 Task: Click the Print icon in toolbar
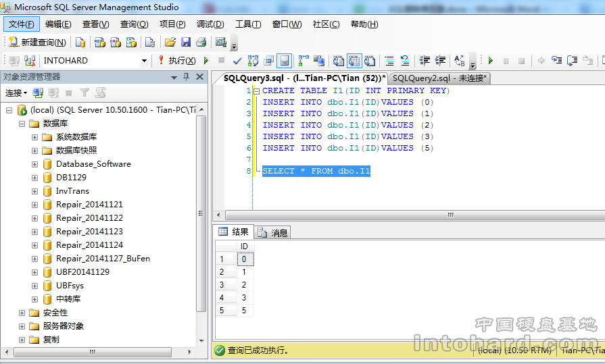click(x=201, y=42)
